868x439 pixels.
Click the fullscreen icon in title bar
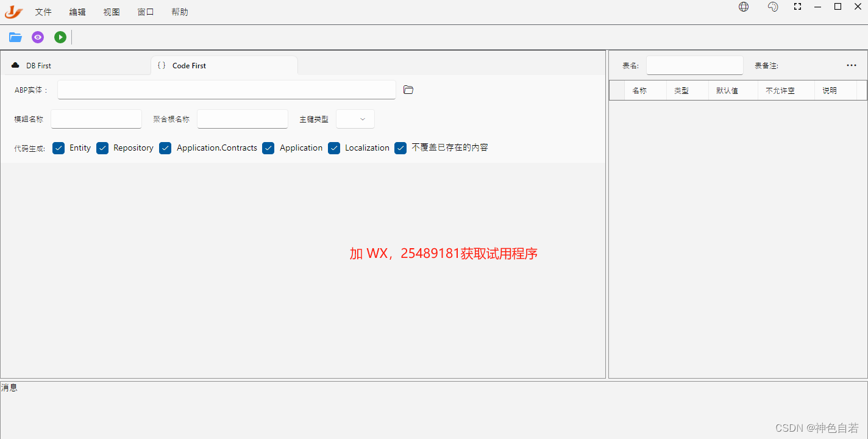point(797,7)
